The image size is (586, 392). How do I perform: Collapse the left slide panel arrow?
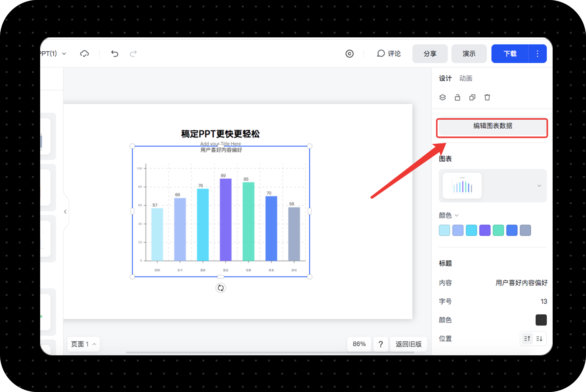(x=65, y=212)
